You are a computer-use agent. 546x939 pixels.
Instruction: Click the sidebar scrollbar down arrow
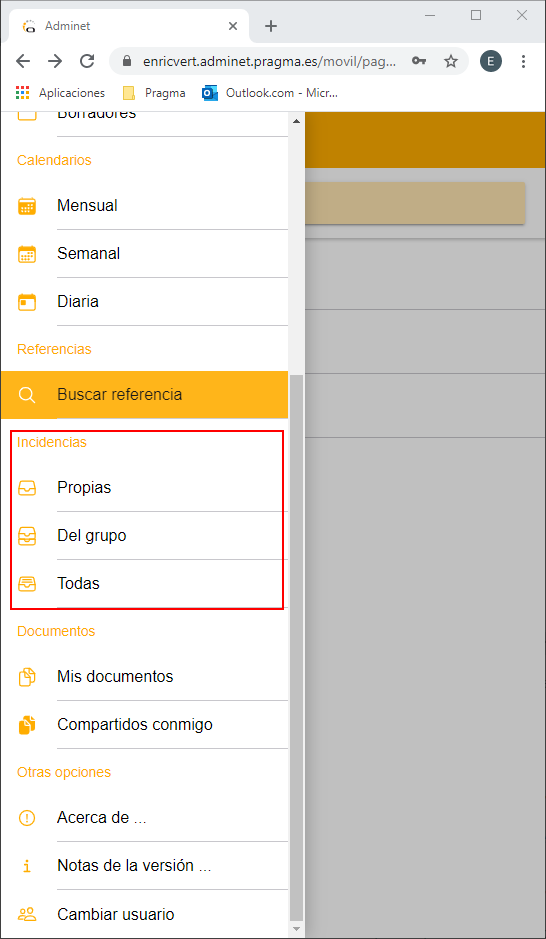[x=296, y=928]
